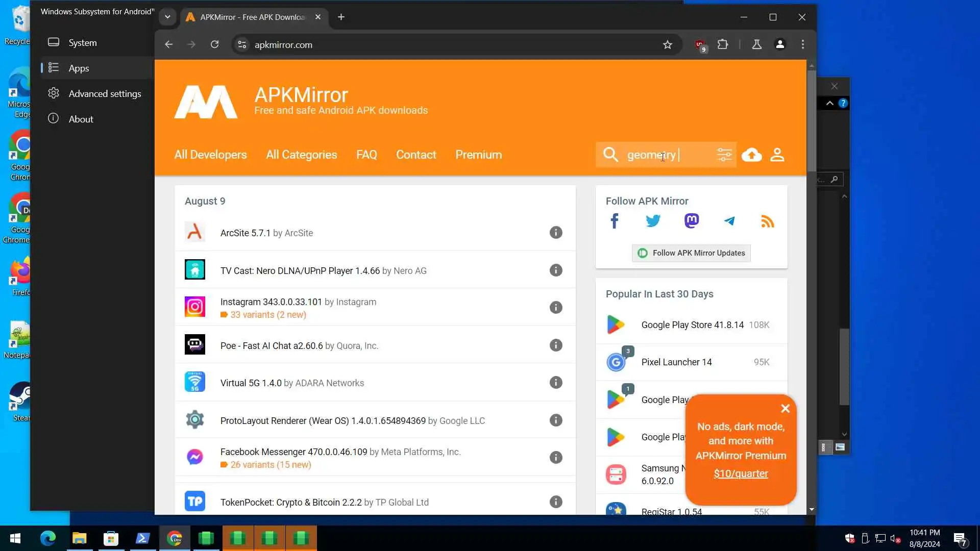The width and height of the screenshot is (980, 551).
Task: Click the page vertical scrollbar thumb
Action: pyautogui.click(x=811, y=120)
